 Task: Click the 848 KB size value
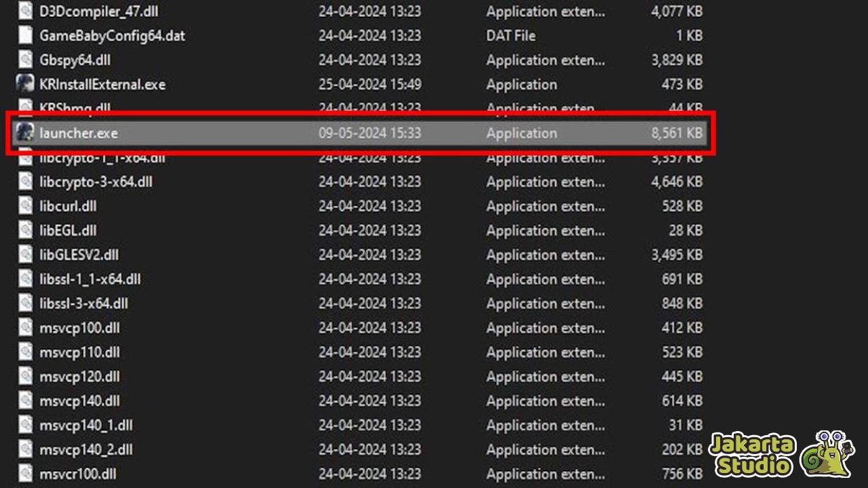682,304
